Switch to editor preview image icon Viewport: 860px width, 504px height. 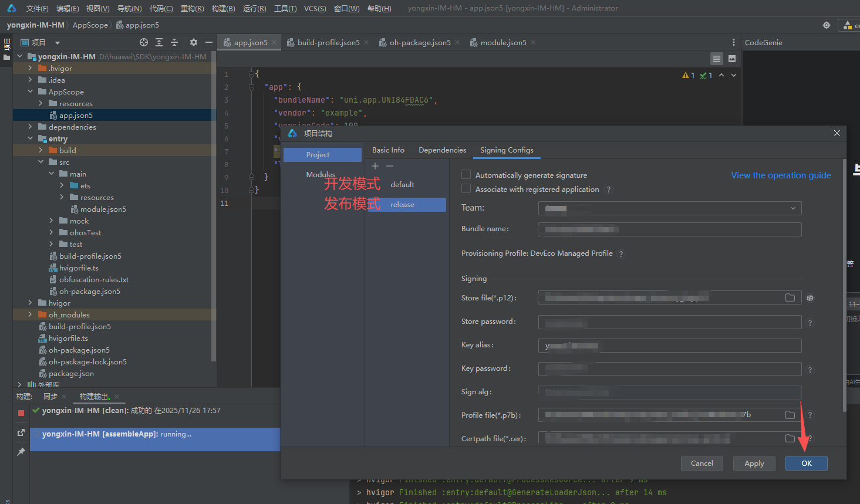click(x=732, y=59)
